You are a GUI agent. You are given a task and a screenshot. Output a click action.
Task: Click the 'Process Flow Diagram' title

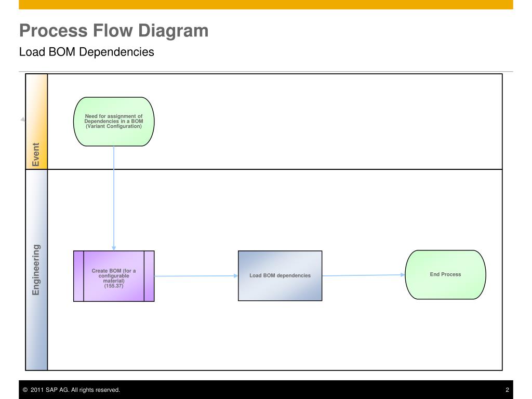click(114, 30)
